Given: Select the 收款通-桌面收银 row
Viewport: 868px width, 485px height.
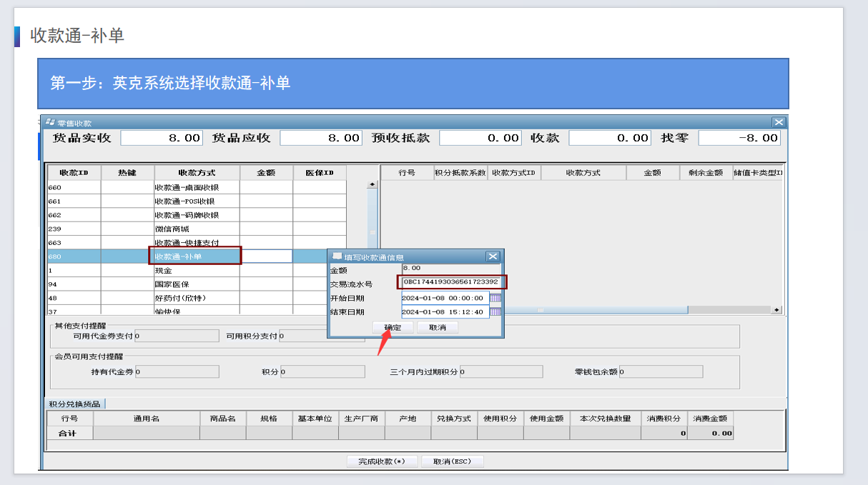Looking at the screenshot, I should pos(197,187).
